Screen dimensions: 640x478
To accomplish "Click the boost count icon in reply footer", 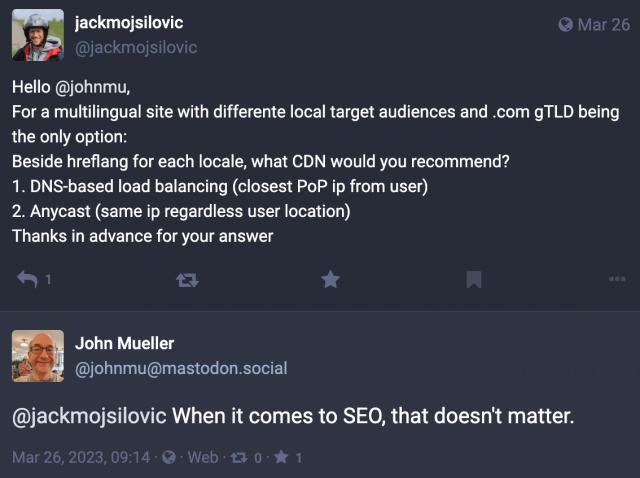I will coord(241,458).
